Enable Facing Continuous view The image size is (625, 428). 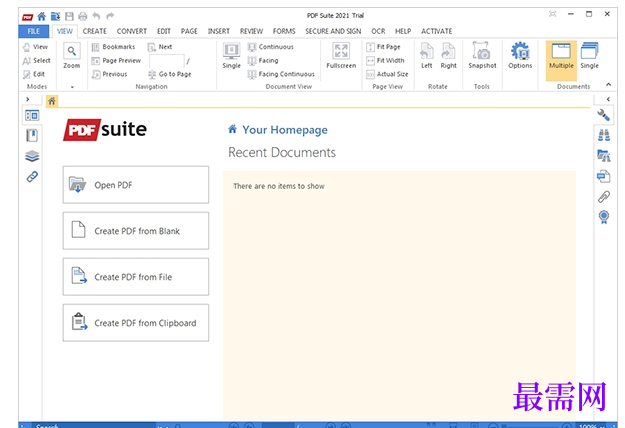(281, 74)
